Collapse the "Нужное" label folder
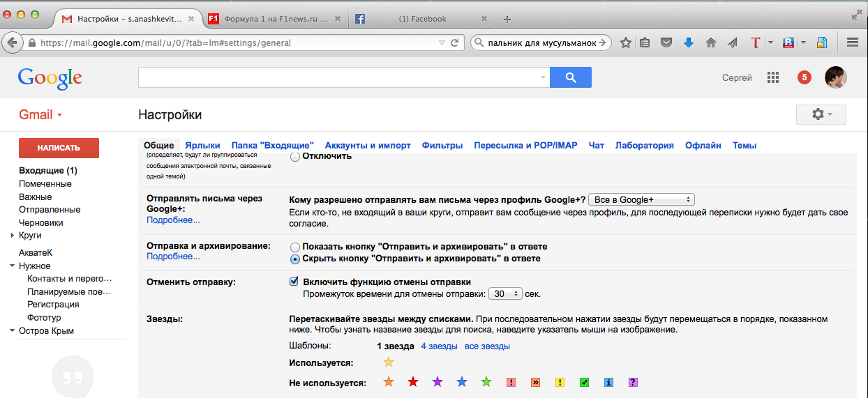868x398 pixels. coord(13,266)
